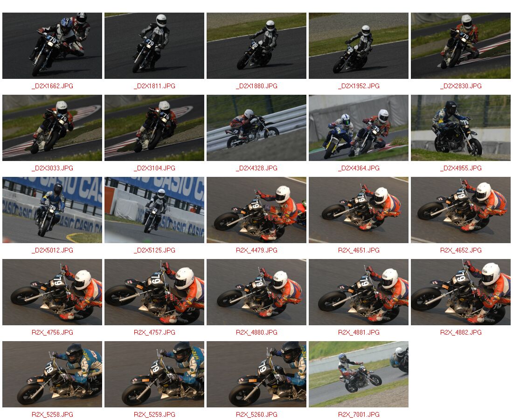This screenshot has height=420, width=513.
Task: Click the _D2X2830.JPG link
Action: pos(461,86)
